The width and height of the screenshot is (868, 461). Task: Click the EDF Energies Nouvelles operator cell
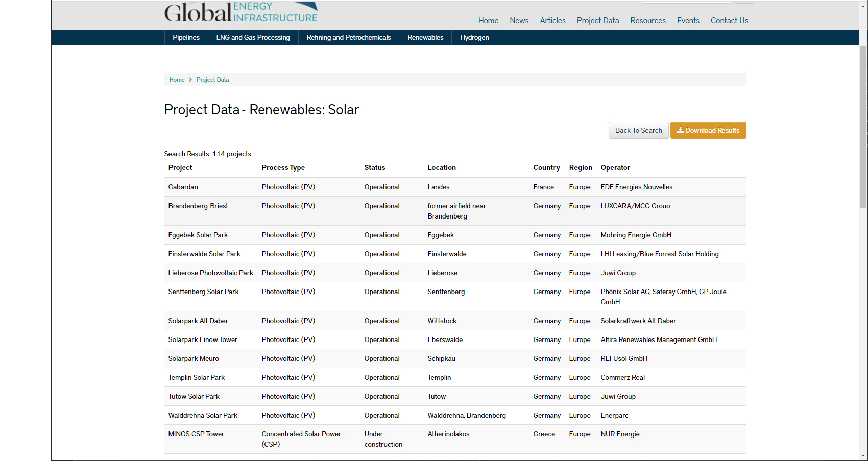click(637, 187)
